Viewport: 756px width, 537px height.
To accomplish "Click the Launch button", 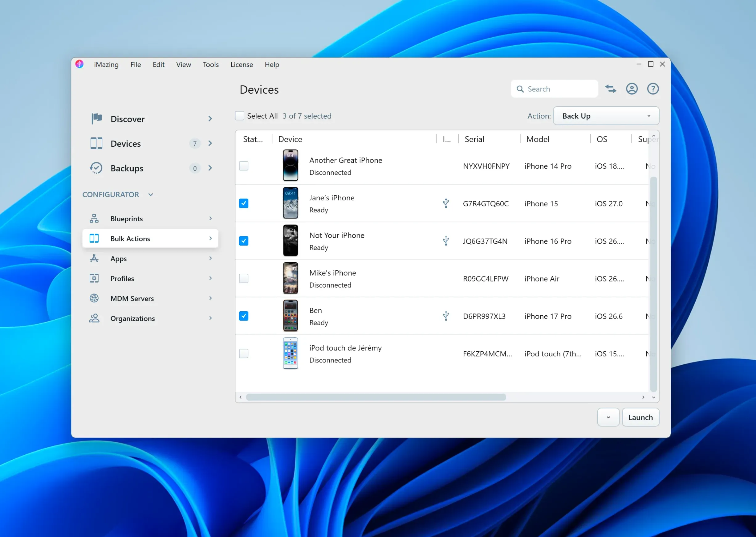I will click(640, 417).
